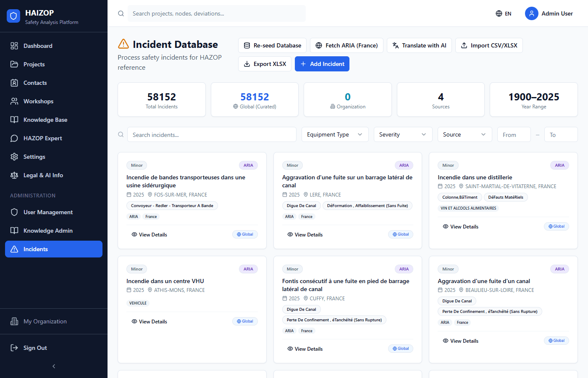Navigate to User Management page
Viewport: 588px width, 378px height.
tap(48, 212)
